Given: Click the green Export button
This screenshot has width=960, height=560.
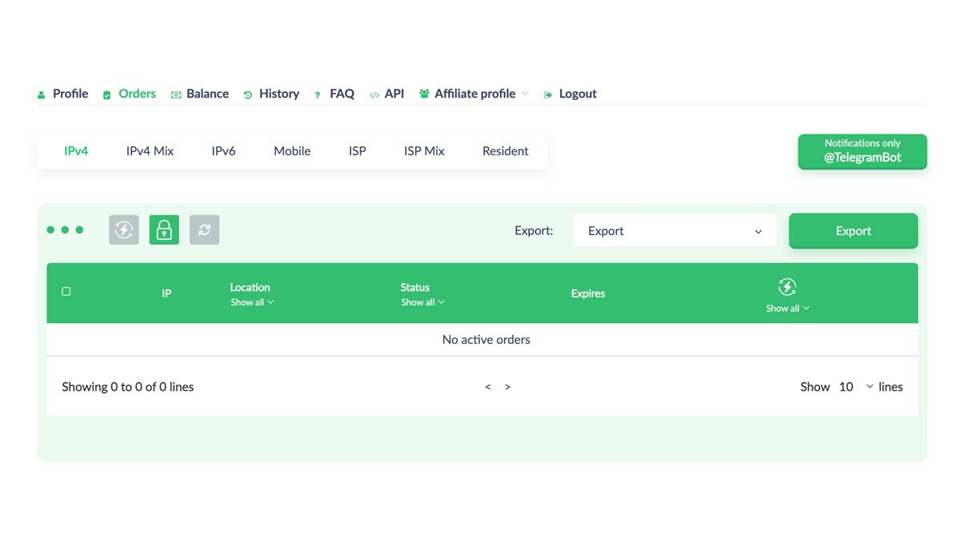Looking at the screenshot, I should (x=853, y=231).
